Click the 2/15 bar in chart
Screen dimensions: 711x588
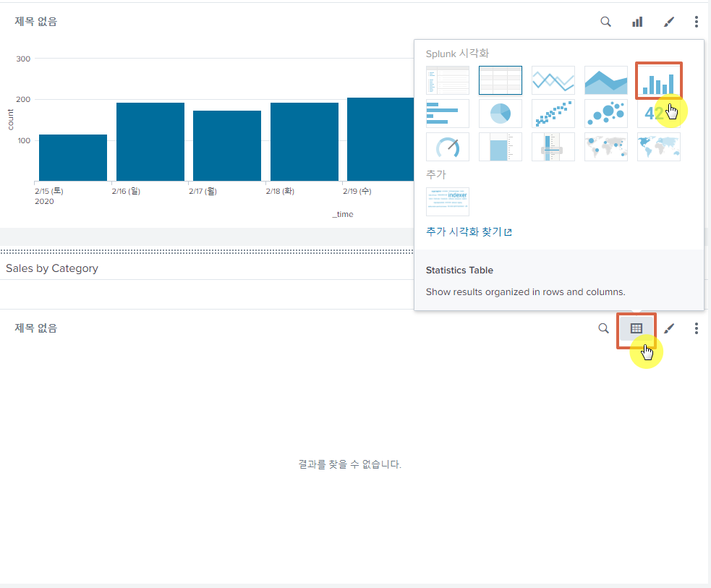pos(73,158)
